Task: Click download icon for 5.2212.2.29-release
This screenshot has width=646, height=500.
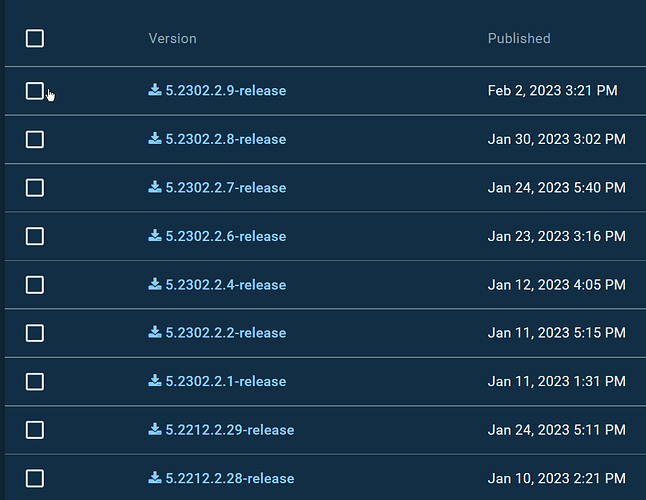Action: [x=155, y=429]
